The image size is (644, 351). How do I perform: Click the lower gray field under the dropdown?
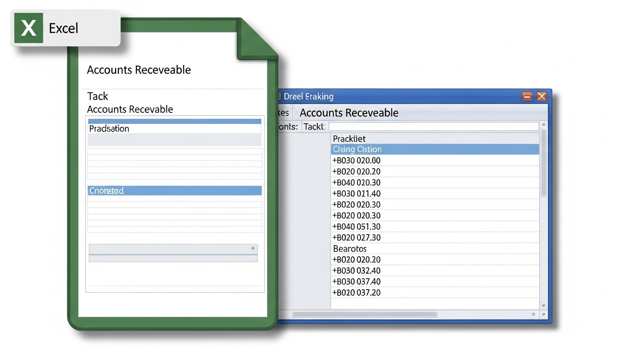click(x=173, y=258)
